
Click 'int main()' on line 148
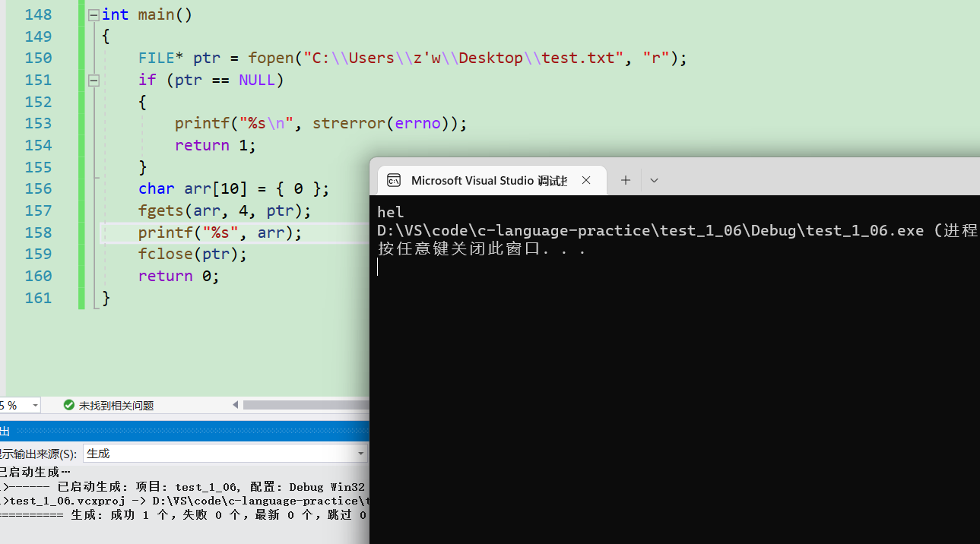coord(147,14)
